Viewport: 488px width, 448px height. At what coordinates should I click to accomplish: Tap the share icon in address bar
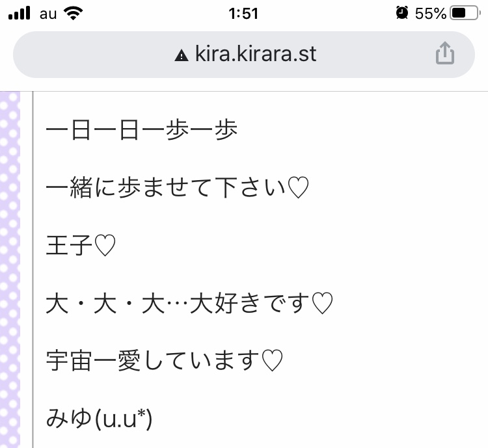[444, 53]
